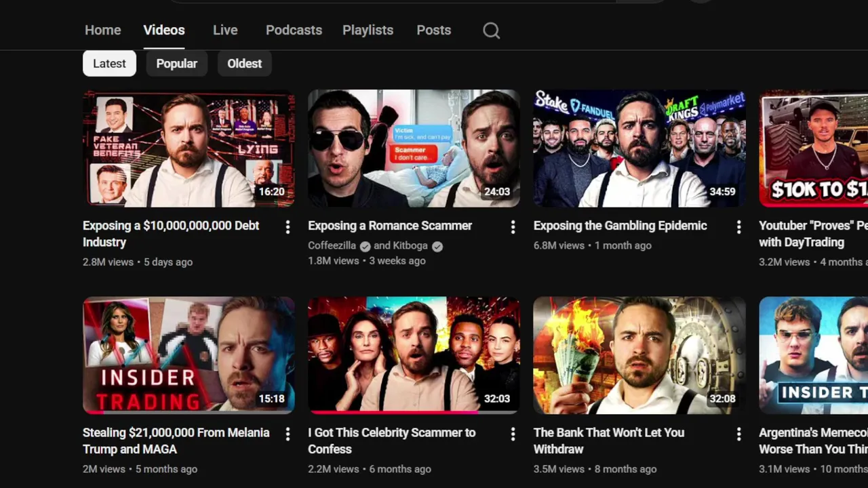Open Exposing the Gambling Epidemic thumbnail

click(639, 148)
